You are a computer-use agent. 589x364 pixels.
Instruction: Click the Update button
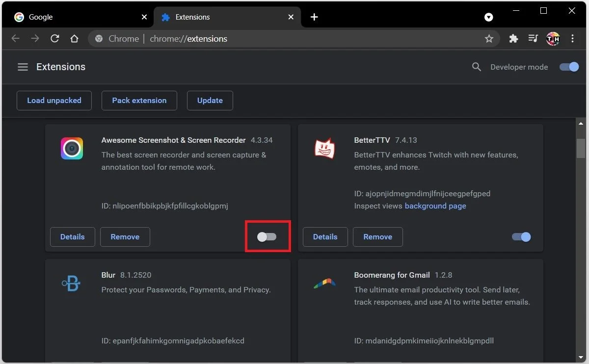coord(210,101)
